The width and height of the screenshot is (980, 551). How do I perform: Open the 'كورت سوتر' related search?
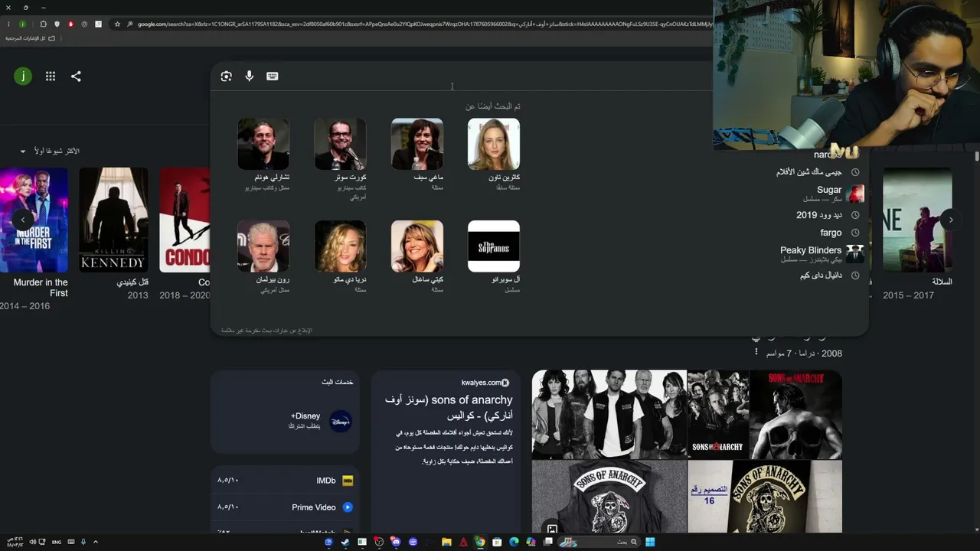(341, 158)
